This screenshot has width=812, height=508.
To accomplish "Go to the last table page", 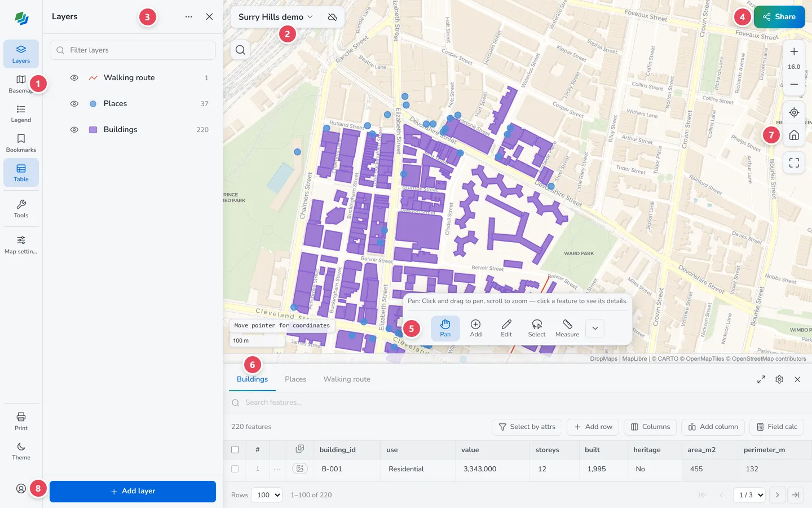I will pyautogui.click(x=796, y=495).
